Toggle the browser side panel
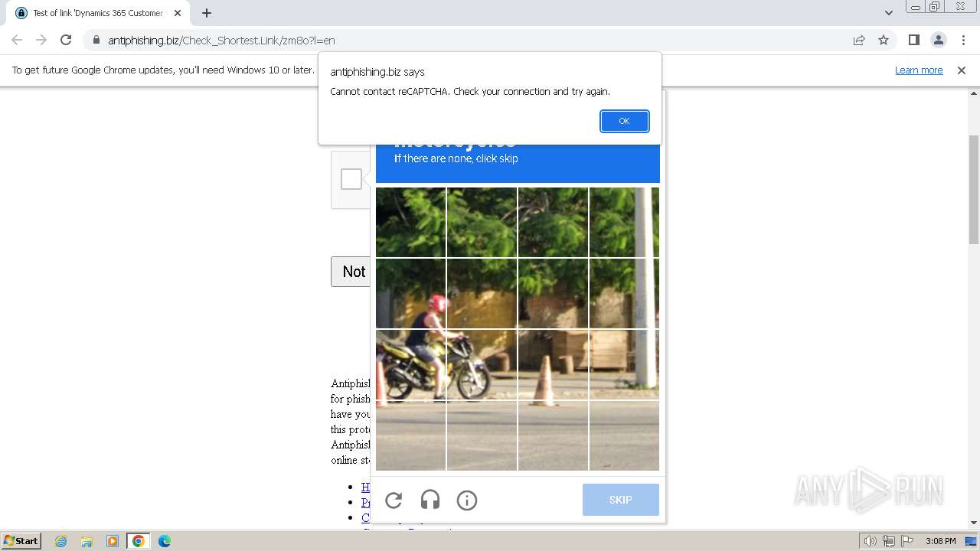 pyautogui.click(x=913, y=40)
